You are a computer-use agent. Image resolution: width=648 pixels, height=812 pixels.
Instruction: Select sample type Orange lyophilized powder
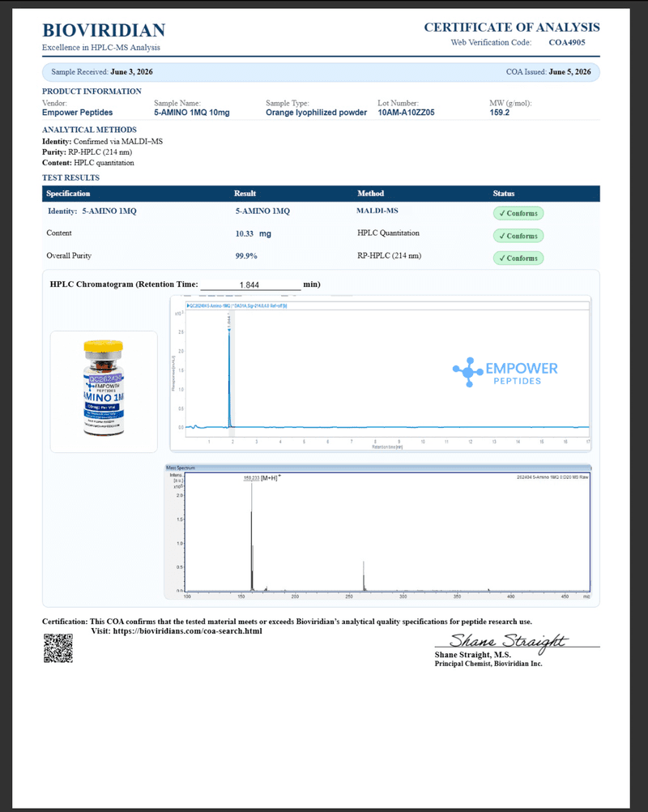(x=316, y=113)
